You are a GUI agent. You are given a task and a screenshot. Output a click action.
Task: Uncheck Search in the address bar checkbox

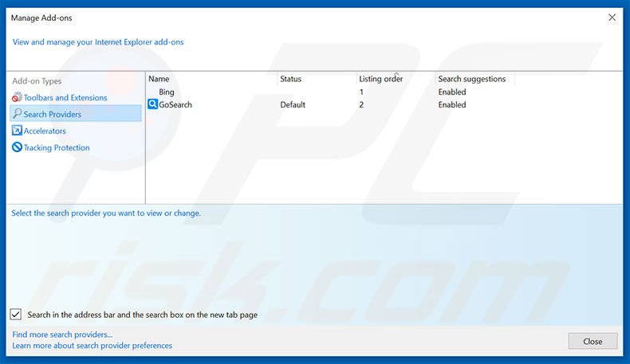pos(16,315)
